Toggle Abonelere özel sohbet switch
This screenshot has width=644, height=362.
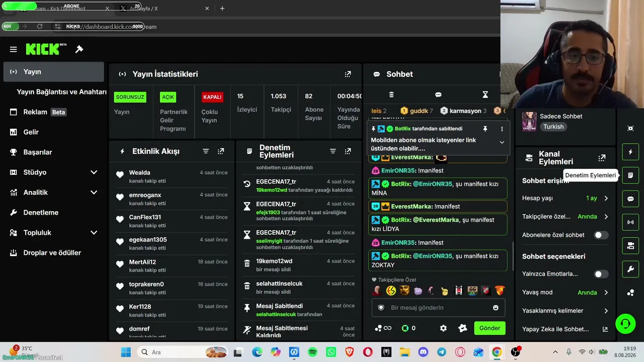click(601, 235)
